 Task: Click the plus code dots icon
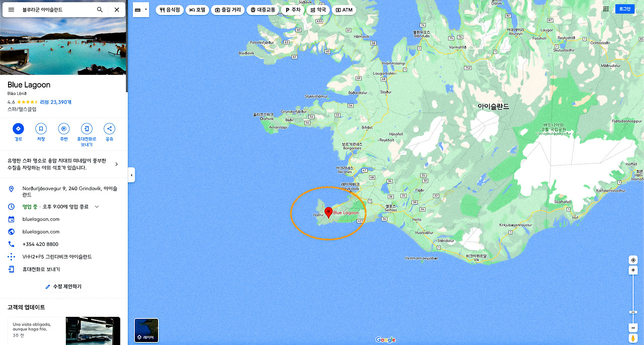coord(12,257)
